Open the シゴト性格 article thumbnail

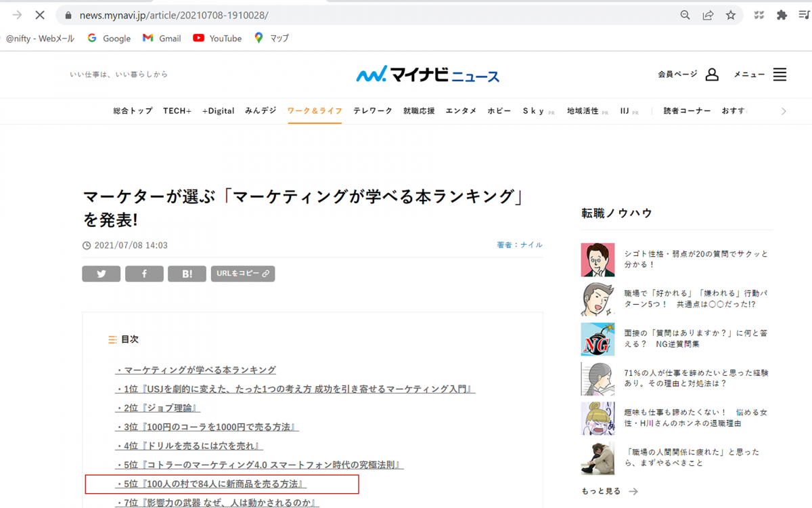(597, 260)
